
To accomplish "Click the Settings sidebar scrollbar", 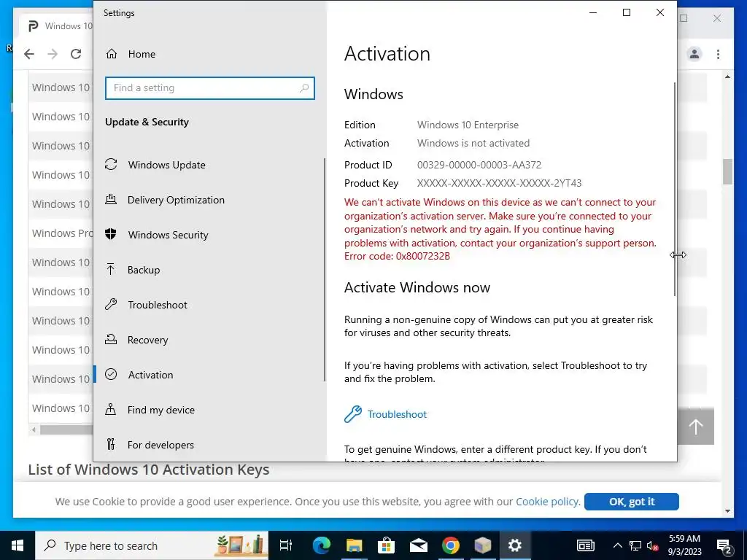I will (x=325, y=270).
